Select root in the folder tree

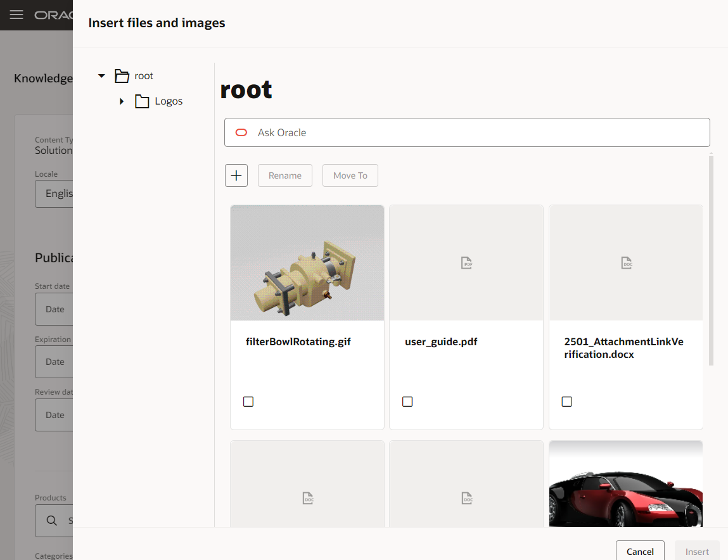click(x=144, y=76)
